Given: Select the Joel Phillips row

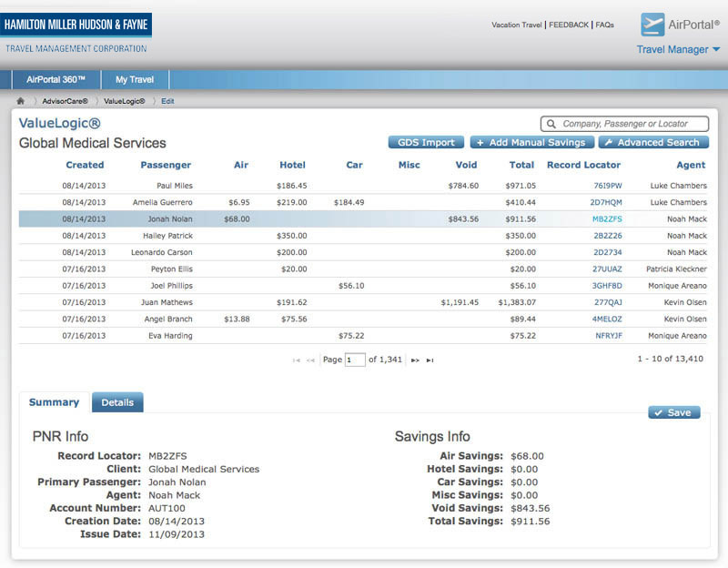Looking at the screenshot, I should point(363,286).
